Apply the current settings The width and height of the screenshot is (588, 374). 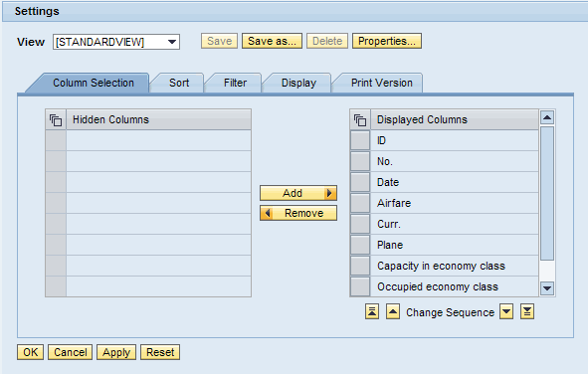pos(116,352)
